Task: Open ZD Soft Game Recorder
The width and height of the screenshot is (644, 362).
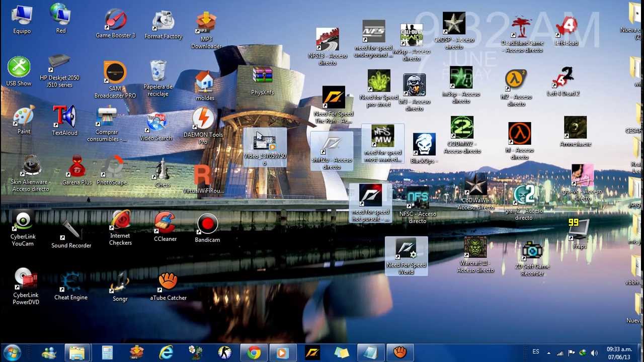Action: click(x=532, y=258)
